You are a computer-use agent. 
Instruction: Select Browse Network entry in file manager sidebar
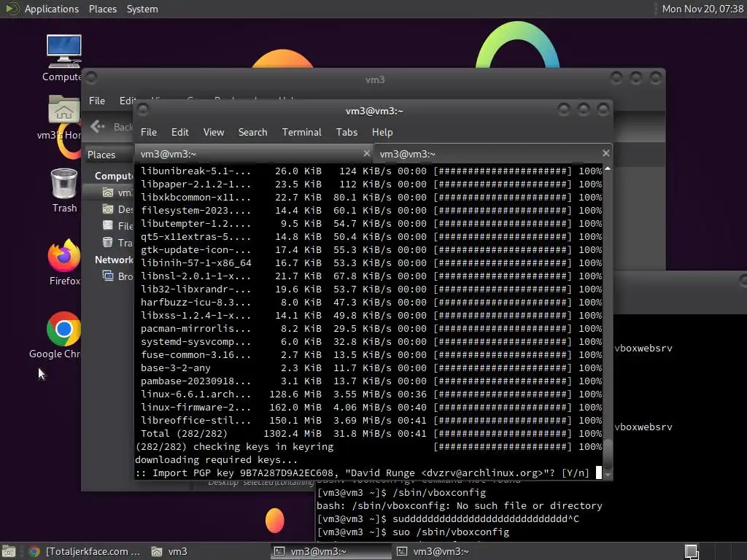tap(117, 276)
